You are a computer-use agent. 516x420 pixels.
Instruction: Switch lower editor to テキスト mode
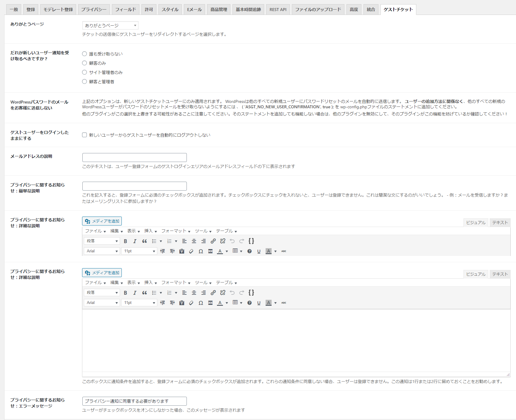click(x=500, y=274)
